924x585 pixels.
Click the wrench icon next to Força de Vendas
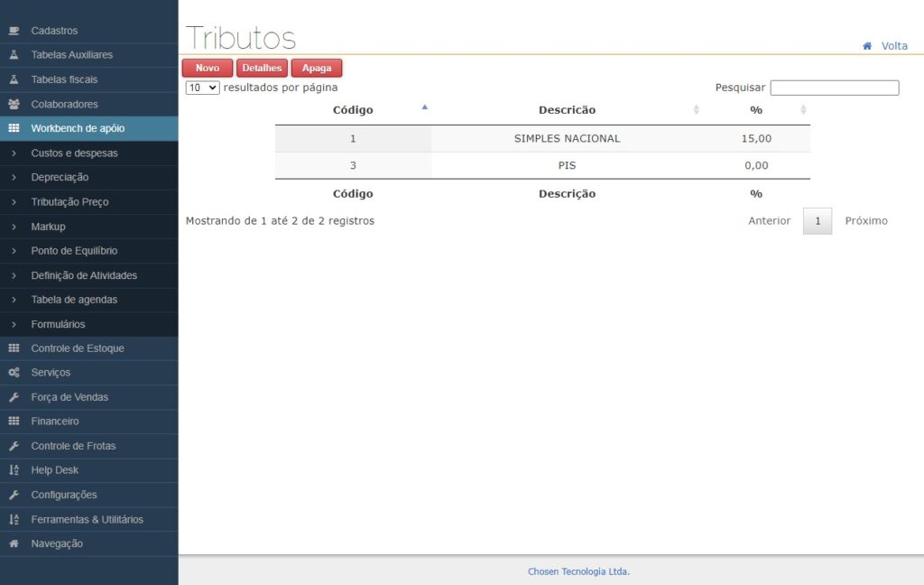pos(14,397)
